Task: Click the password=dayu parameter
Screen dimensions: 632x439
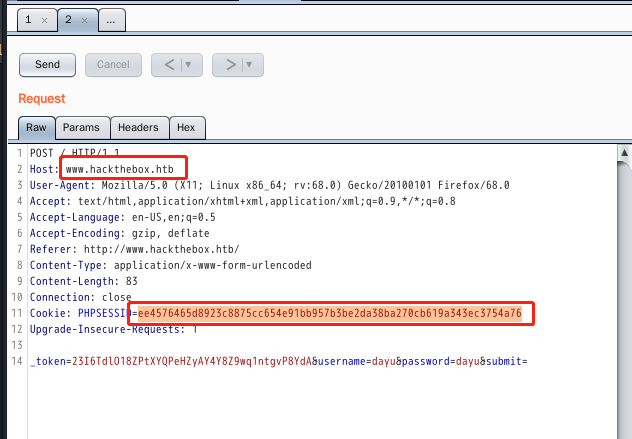Action: pos(441,361)
